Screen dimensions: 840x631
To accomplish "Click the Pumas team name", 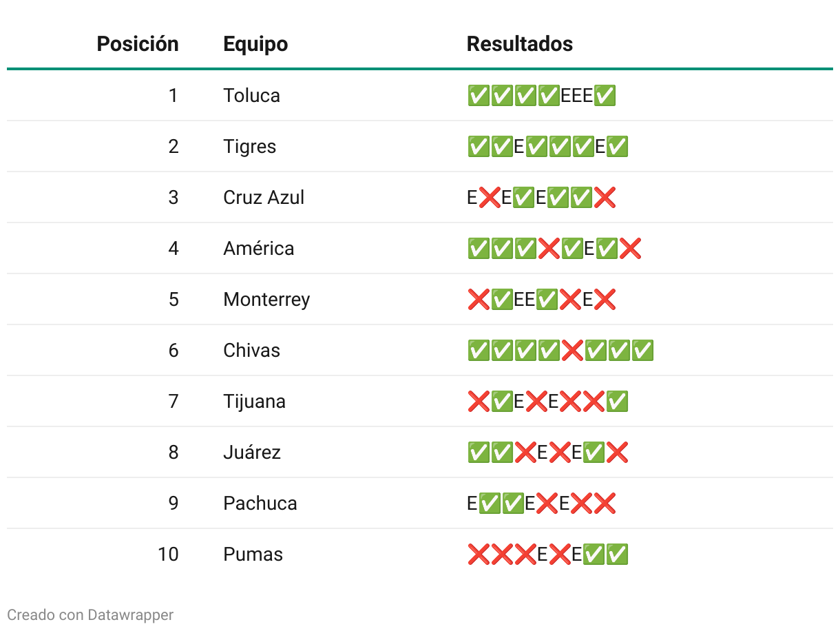I will tap(253, 555).
